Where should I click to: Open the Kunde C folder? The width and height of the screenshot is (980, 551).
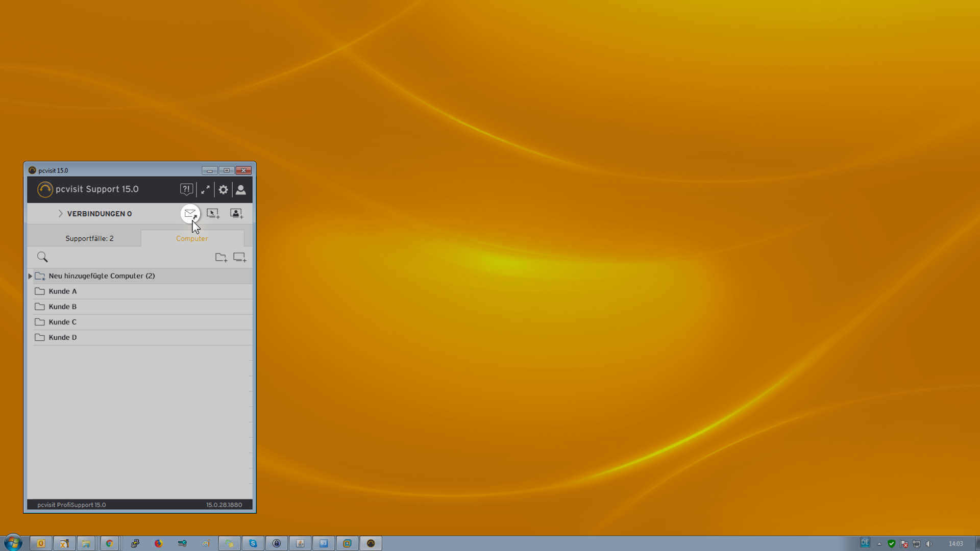pos(62,322)
